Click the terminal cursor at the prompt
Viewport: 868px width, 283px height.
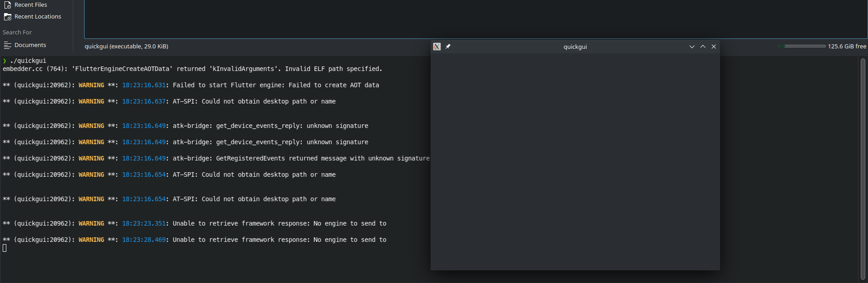click(5, 248)
